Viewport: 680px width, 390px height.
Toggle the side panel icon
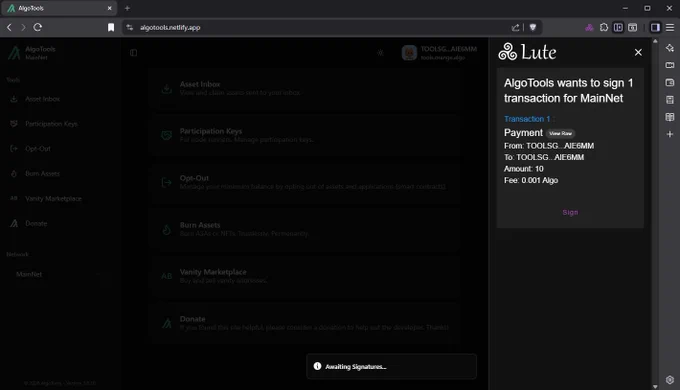[x=655, y=27]
